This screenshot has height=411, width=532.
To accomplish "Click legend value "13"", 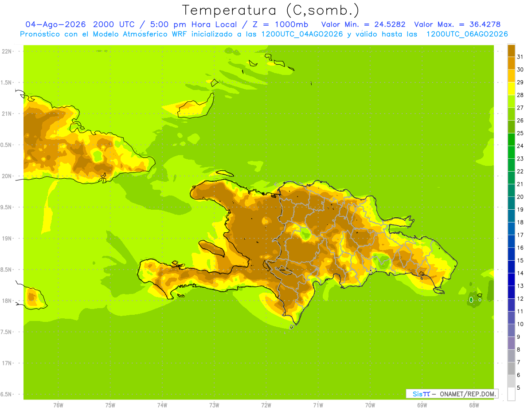I will [520, 286].
